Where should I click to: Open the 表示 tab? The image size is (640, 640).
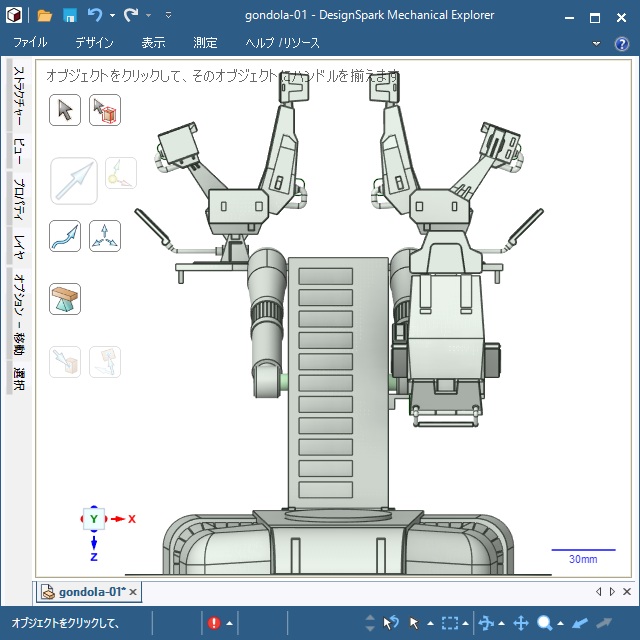pos(153,42)
